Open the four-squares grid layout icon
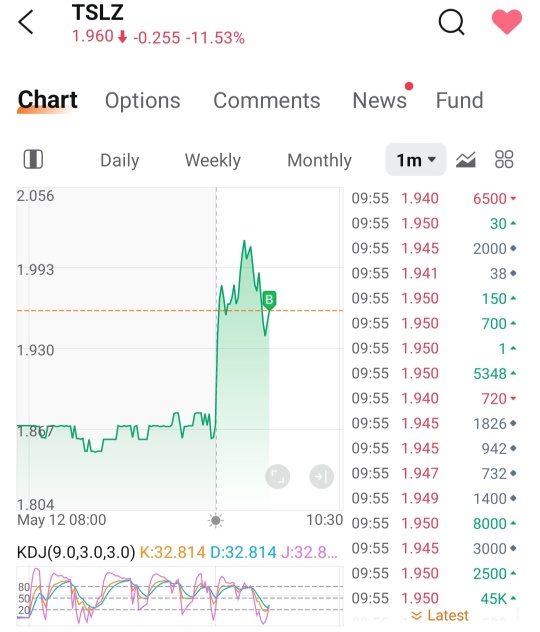Image resolution: width=540 pixels, height=632 pixels. coord(504,159)
